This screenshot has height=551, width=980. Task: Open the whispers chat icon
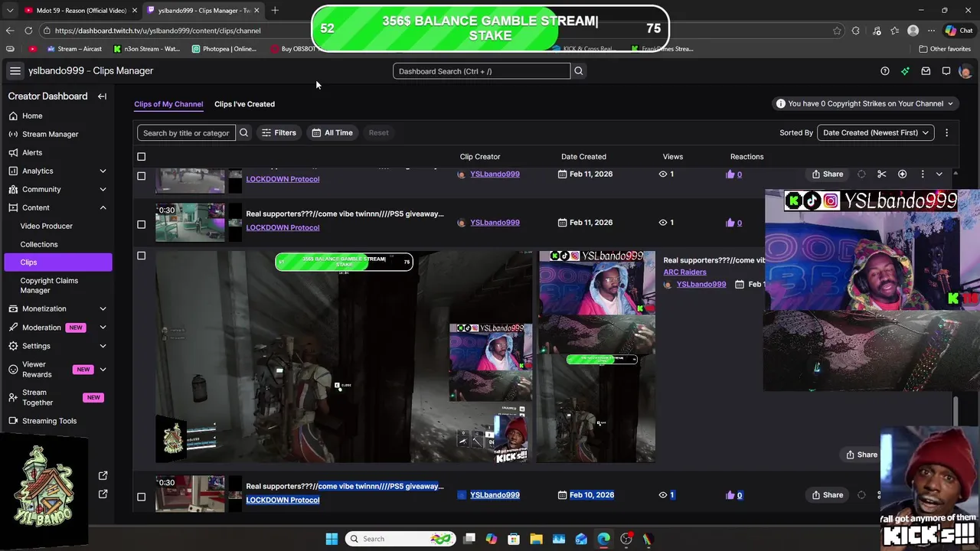(946, 71)
